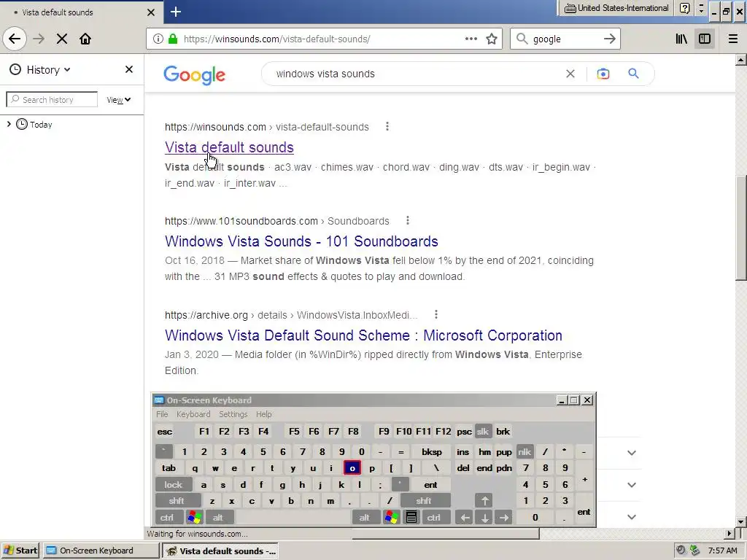747x560 pixels.
Task: Open the Vista default sounds result
Action: (229, 147)
